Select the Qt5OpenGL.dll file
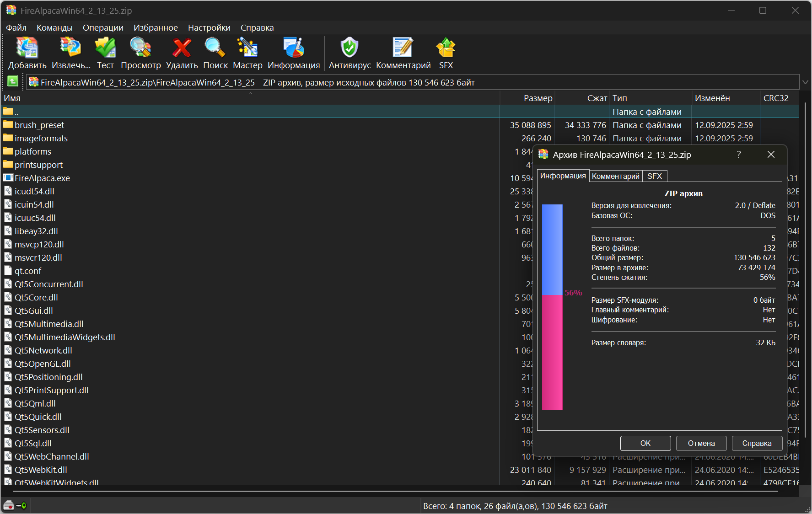 (x=38, y=364)
